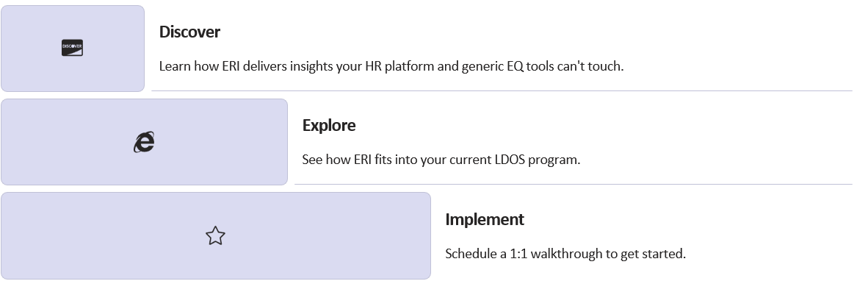Click the divider line below the Discover description
Screen dimensions: 868x281
(502, 91)
